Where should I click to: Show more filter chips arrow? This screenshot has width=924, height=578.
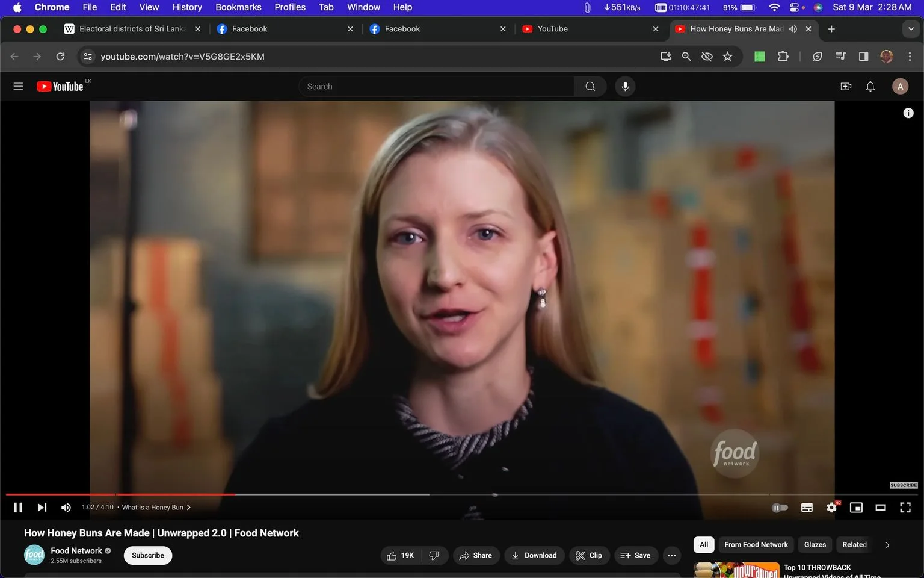click(887, 545)
